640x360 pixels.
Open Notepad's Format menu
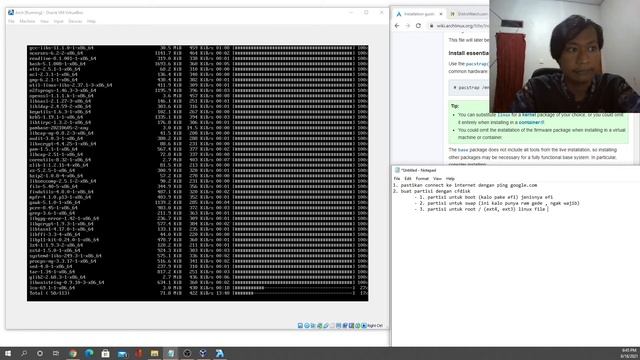[422, 179]
